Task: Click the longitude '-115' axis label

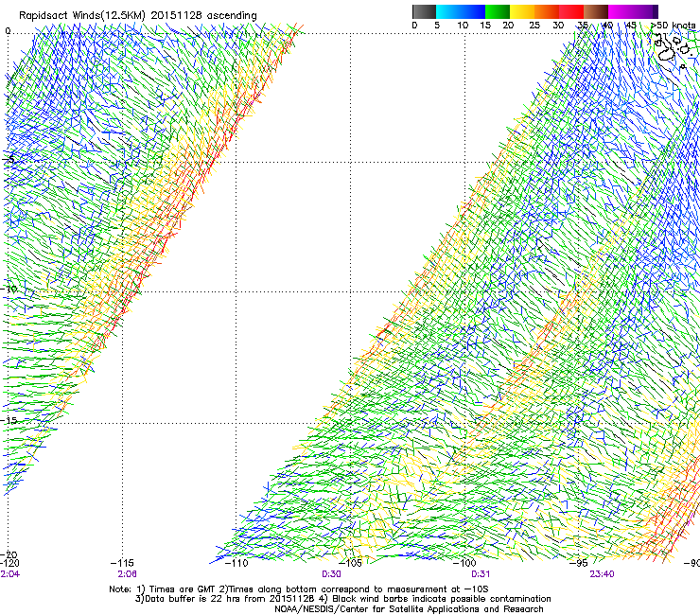Action: 122,563
